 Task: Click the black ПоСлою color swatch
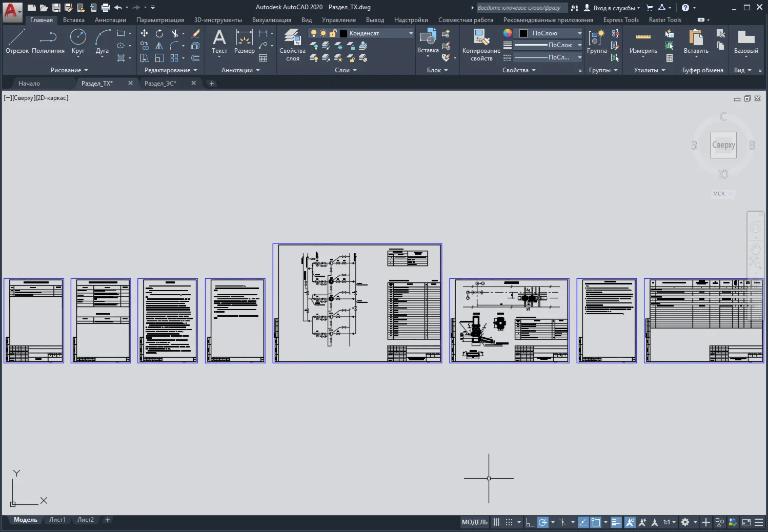point(523,33)
